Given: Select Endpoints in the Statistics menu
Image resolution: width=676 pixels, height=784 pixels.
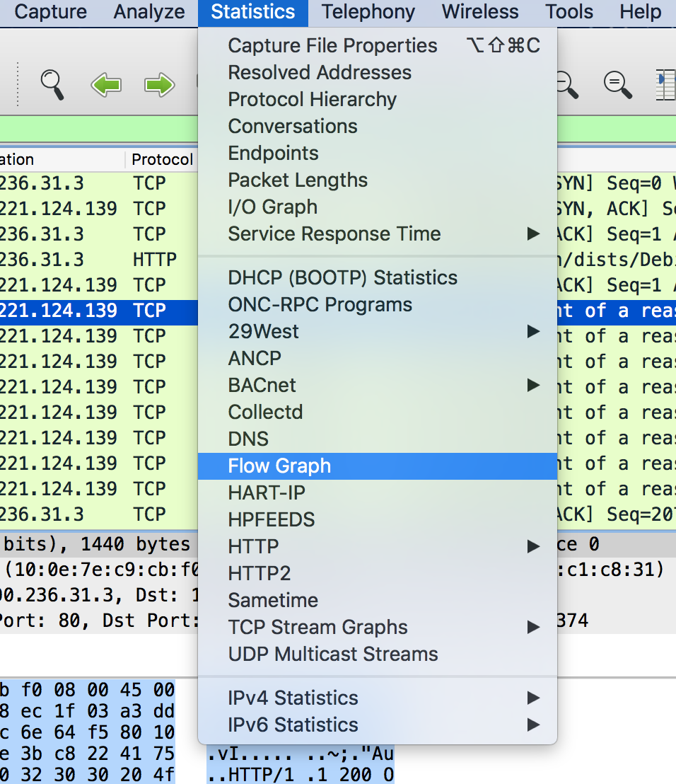Looking at the screenshot, I should tap(378, 154).
